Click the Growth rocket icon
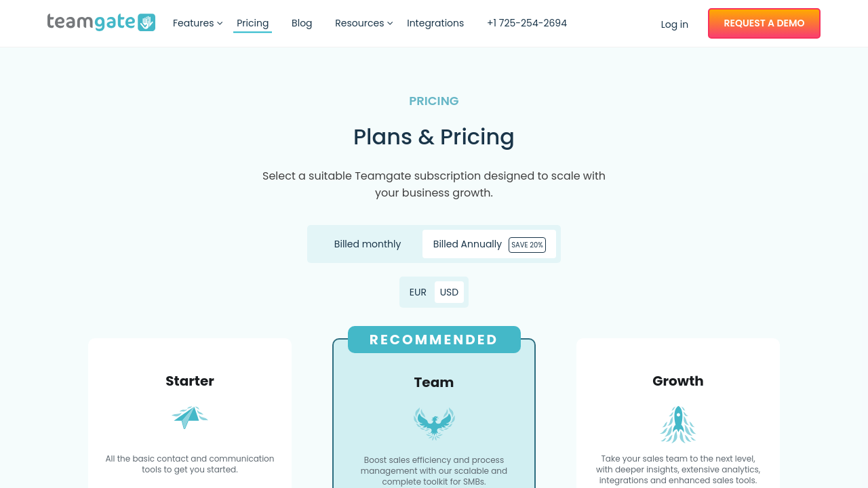Viewport: 868px width, 488px height. (678, 424)
